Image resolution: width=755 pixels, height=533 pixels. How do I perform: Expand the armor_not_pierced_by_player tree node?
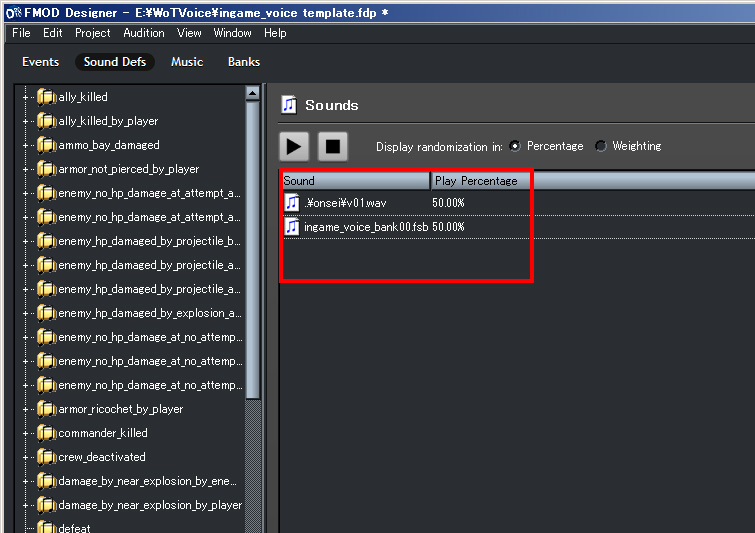pos(26,169)
